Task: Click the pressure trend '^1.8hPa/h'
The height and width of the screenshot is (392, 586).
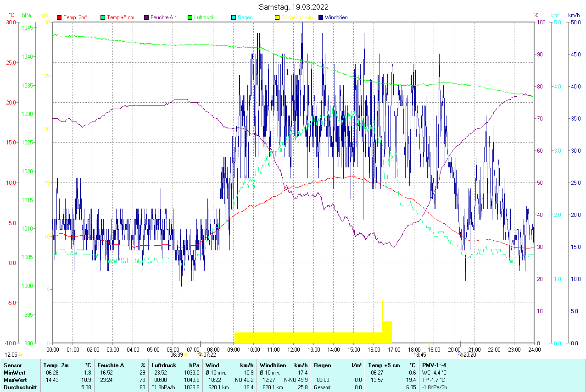Action: pyautogui.click(x=164, y=387)
